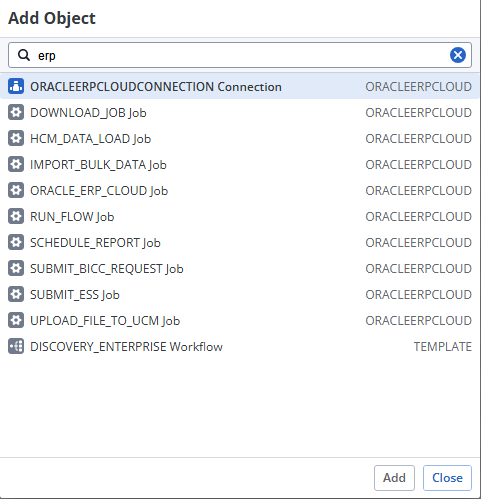Select the DOWNLOAD_JOB Job row

240,112
